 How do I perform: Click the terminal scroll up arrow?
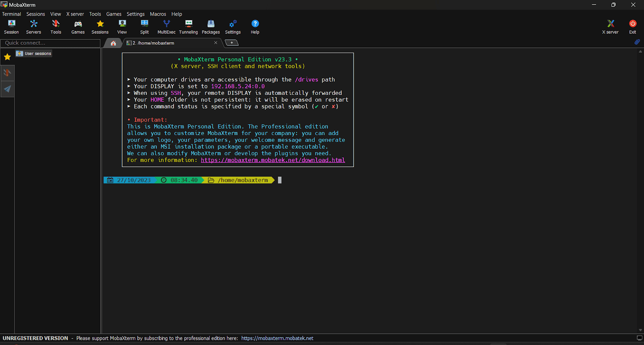coord(640,51)
